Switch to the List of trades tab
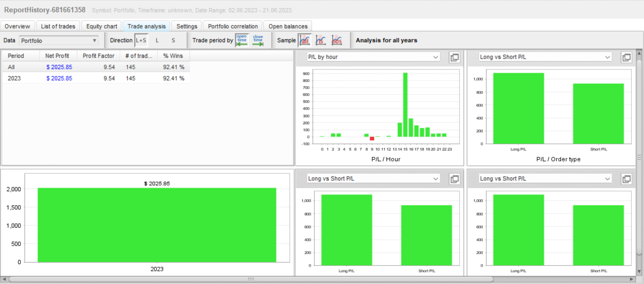 click(x=58, y=26)
